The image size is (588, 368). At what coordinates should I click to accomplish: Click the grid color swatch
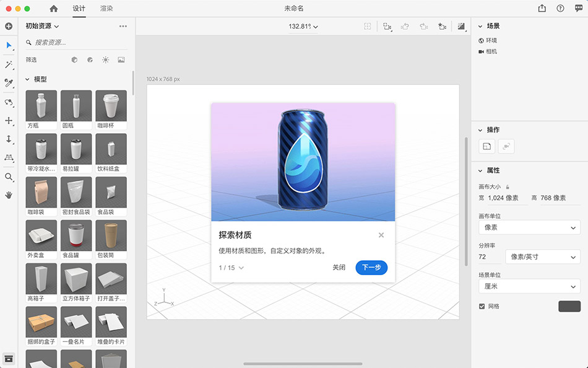(569, 306)
